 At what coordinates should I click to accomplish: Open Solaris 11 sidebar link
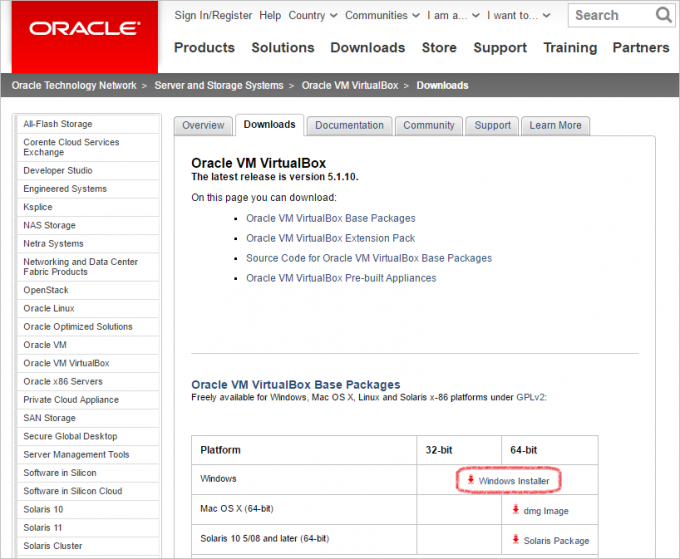43,528
